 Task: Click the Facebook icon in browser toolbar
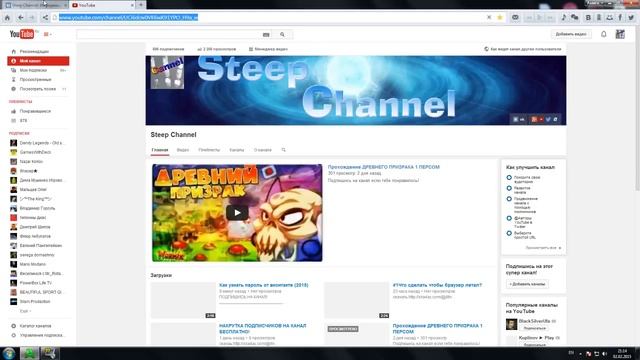coord(620,18)
